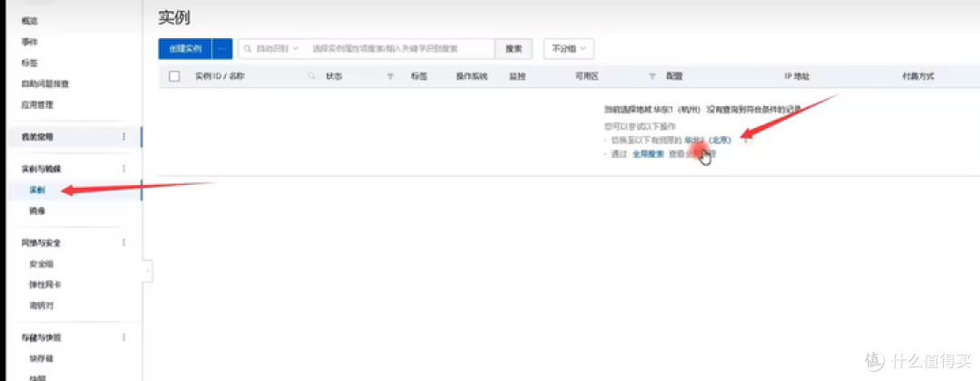The image size is (980, 381).
Task: Collapse the 网络与安全 section header
Action: [x=41, y=242]
